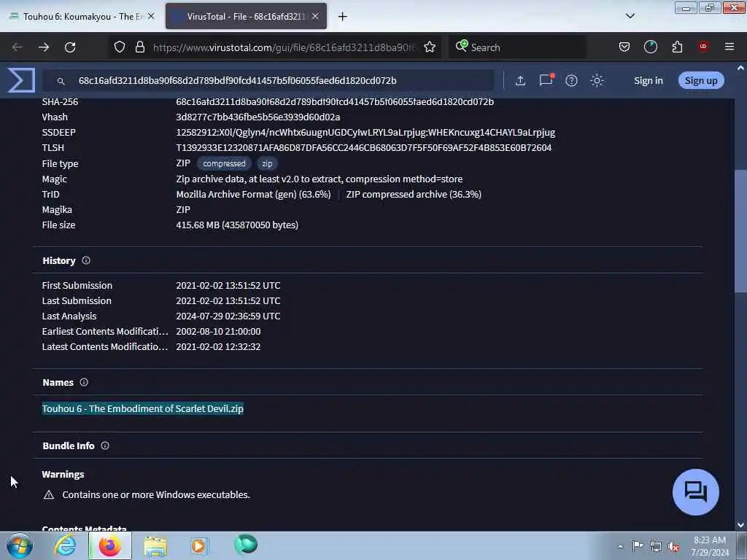Viewport: 747px width, 560px height.
Task: Reload the VirusTotal page
Action: (x=70, y=47)
